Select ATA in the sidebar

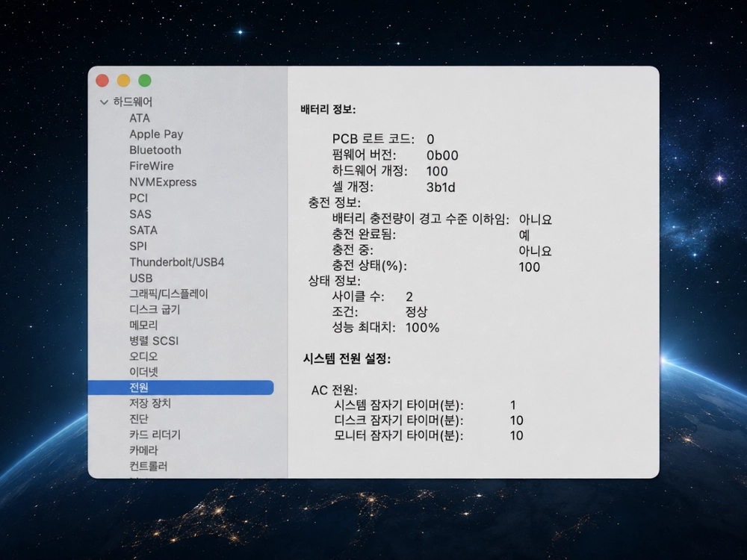140,118
